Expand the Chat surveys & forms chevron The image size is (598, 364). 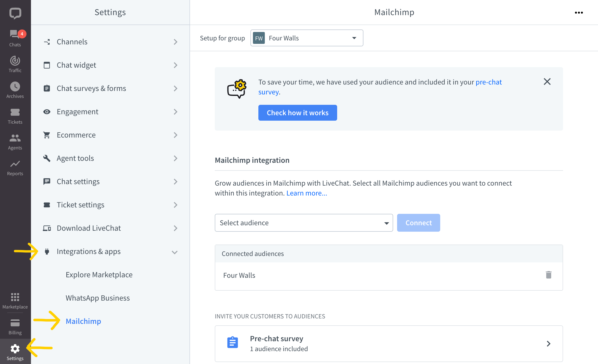175,88
